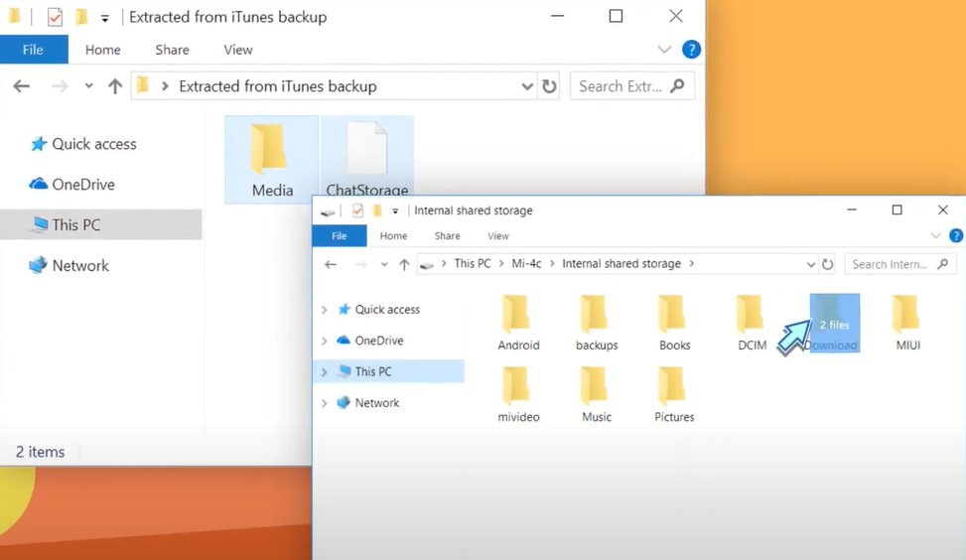
Task: Expand the ribbon in iTunes backup window
Action: pyautogui.click(x=664, y=50)
